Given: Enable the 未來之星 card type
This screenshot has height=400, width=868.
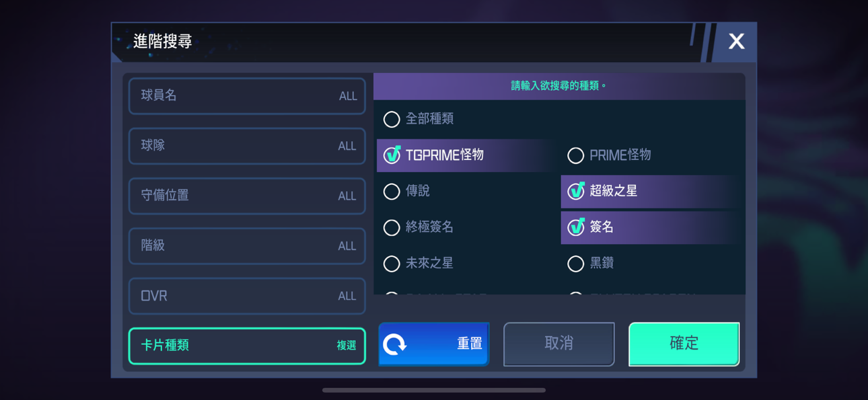Looking at the screenshot, I should point(392,264).
